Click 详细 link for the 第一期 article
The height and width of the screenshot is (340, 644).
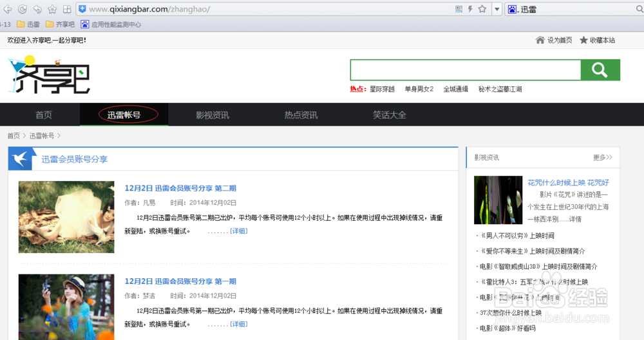[239, 324]
